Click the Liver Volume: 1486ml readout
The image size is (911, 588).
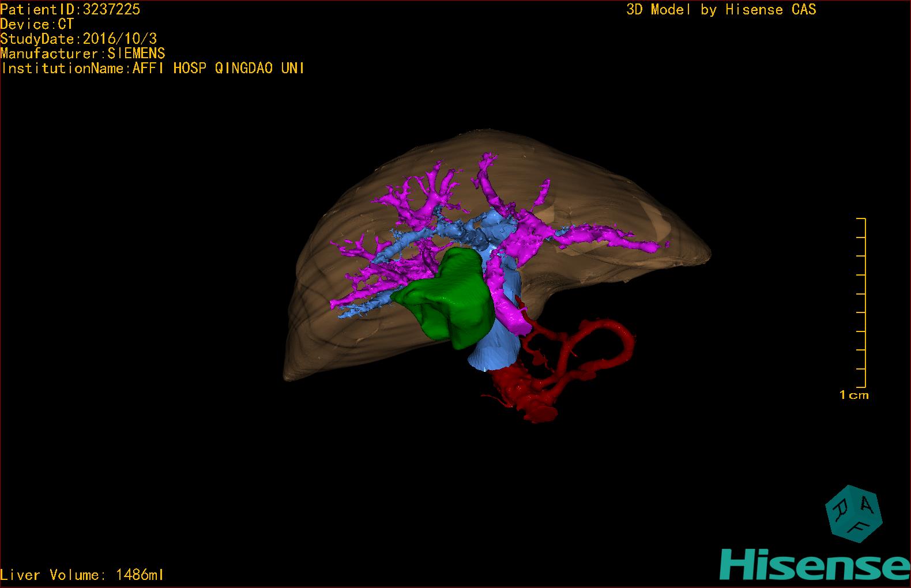tap(82, 575)
